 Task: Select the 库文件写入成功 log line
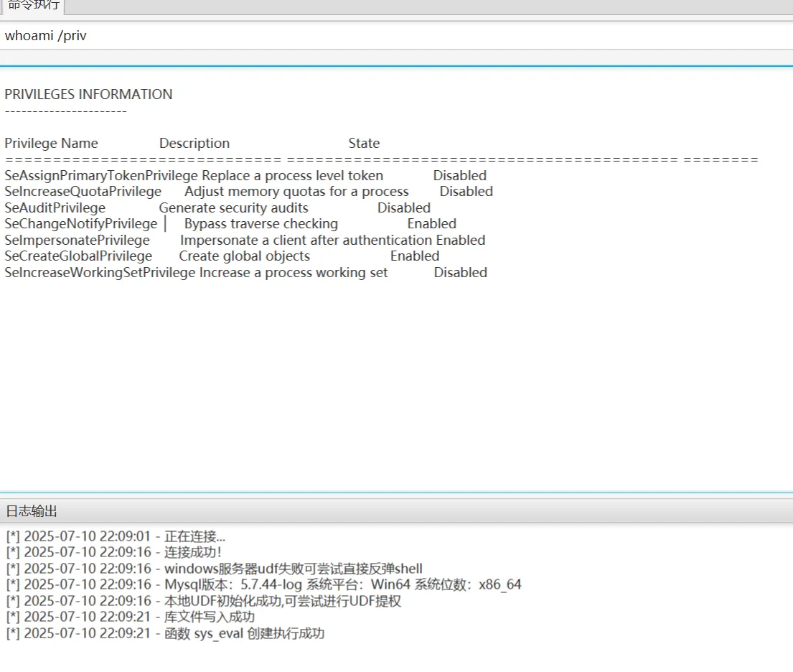[130, 617]
